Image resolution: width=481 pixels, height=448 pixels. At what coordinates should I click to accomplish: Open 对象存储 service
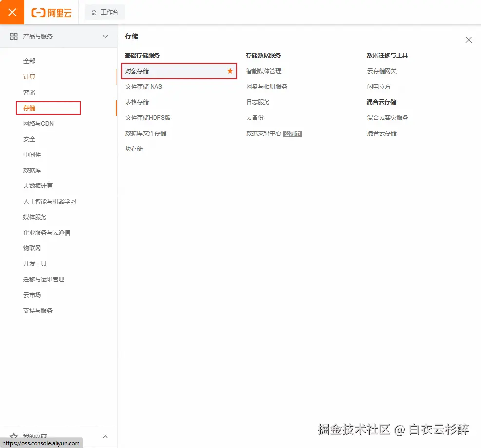click(x=179, y=71)
